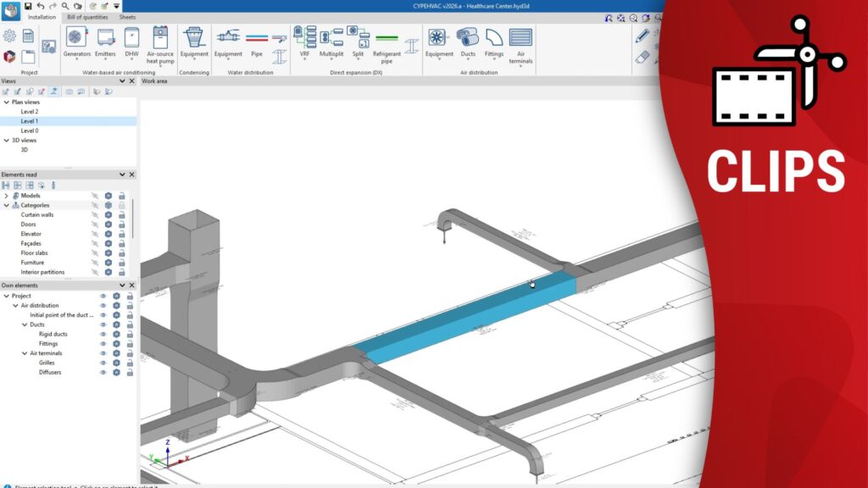Click the Save icon in title bar
This screenshot has height=488, width=868.
tap(28, 6)
